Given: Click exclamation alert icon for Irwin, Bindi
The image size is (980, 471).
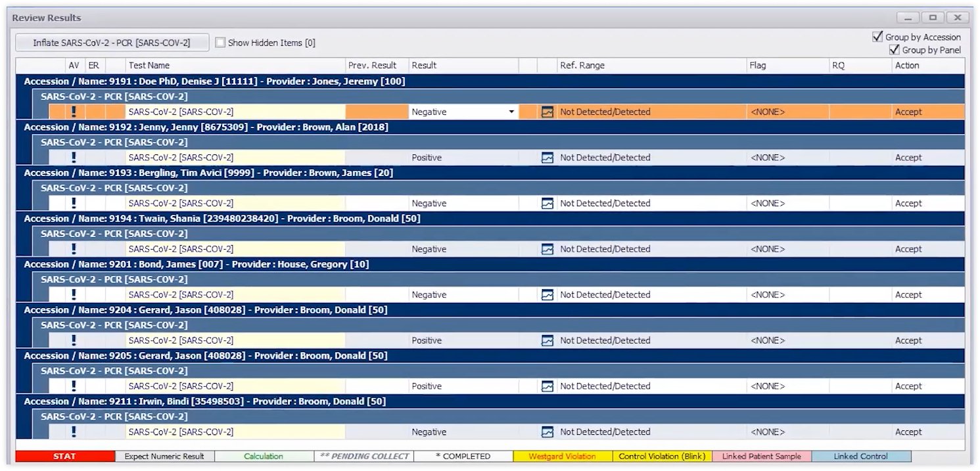Looking at the screenshot, I should coord(74,432).
